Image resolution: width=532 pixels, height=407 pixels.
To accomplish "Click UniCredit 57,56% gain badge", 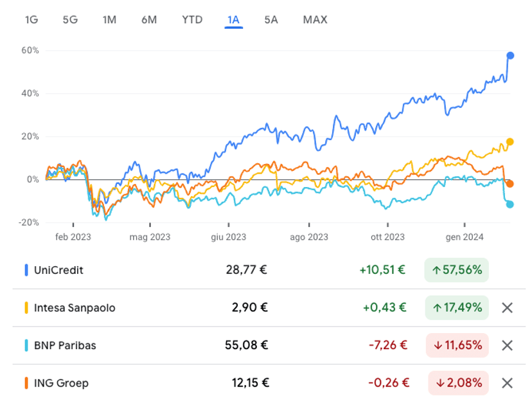I will click(456, 270).
